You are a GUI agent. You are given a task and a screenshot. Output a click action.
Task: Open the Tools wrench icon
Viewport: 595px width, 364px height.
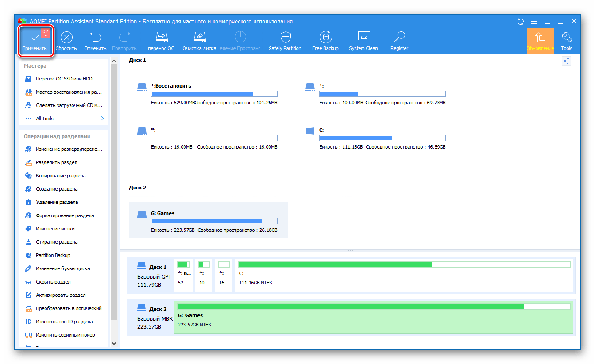566,38
